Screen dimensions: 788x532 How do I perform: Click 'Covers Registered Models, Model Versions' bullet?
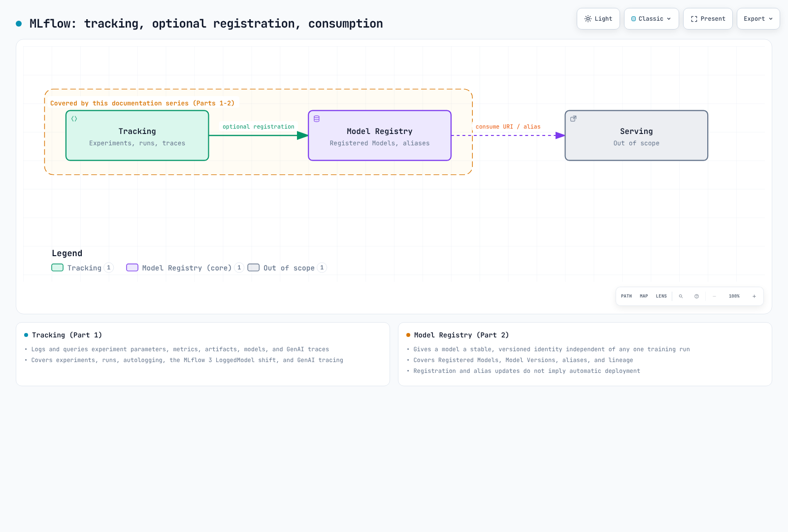[x=524, y=360]
